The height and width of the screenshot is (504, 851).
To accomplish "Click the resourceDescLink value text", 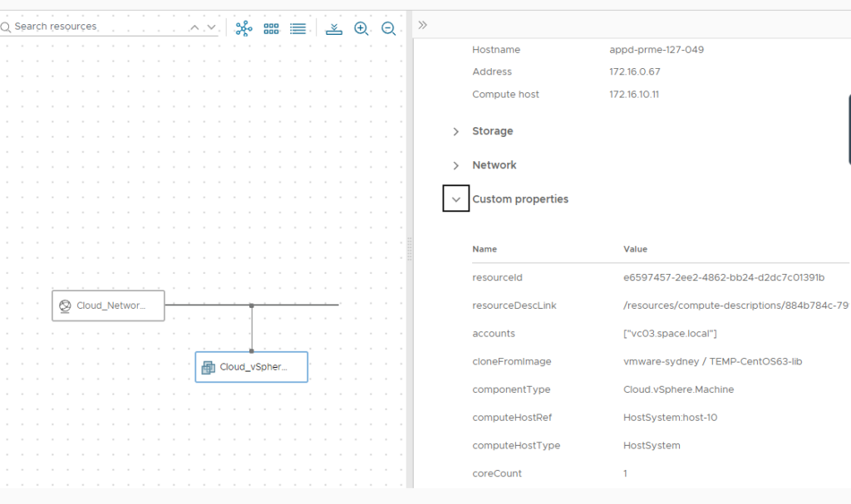I will [x=735, y=306].
